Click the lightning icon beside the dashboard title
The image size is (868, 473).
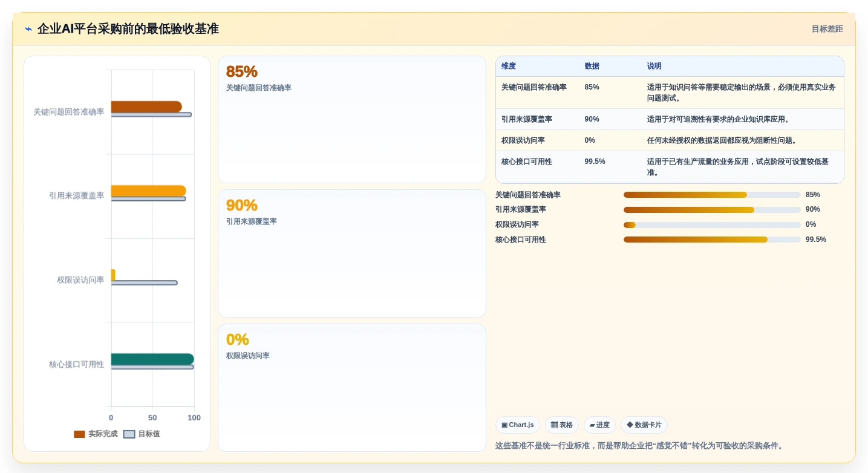[28, 29]
